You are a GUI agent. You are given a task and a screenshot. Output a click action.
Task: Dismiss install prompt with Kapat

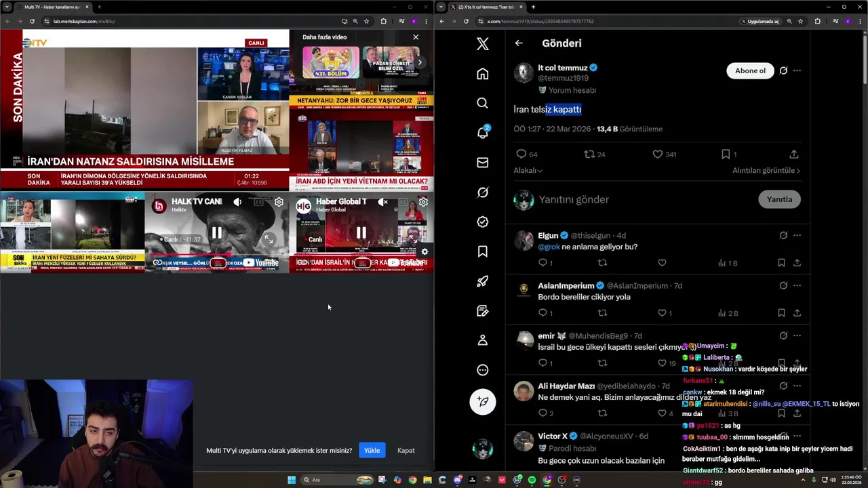tap(406, 450)
